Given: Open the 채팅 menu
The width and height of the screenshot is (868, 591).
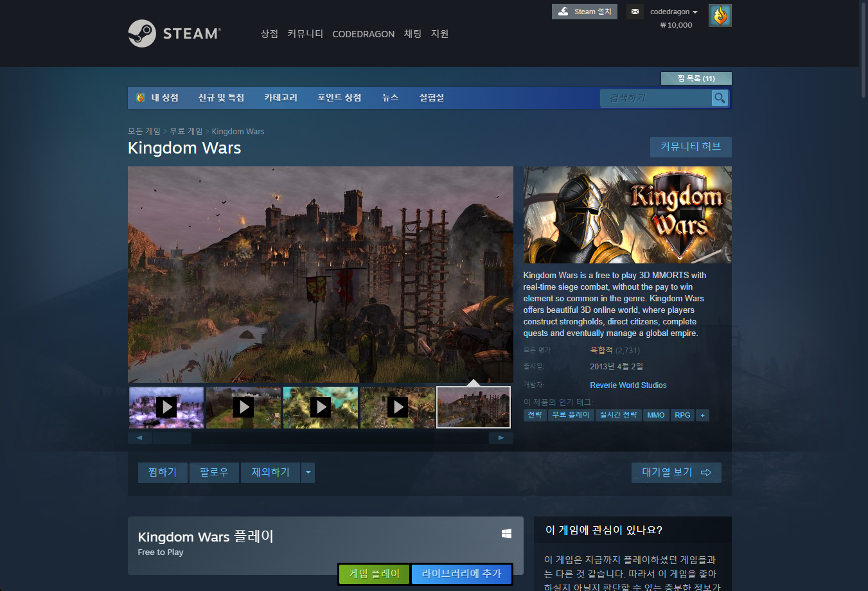Looking at the screenshot, I should click(412, 34).
